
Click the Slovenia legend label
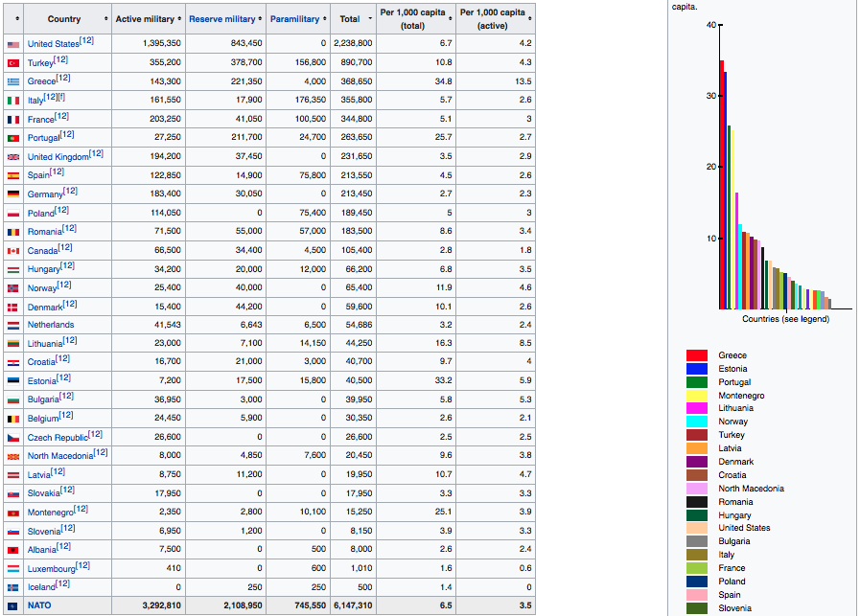pos(735,608)
